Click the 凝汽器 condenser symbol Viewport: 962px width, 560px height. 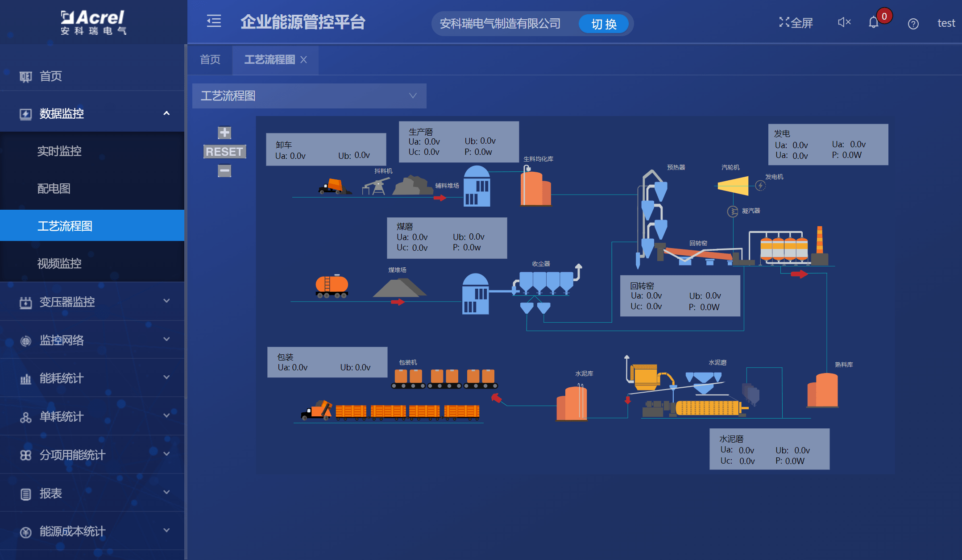point(733,212)
